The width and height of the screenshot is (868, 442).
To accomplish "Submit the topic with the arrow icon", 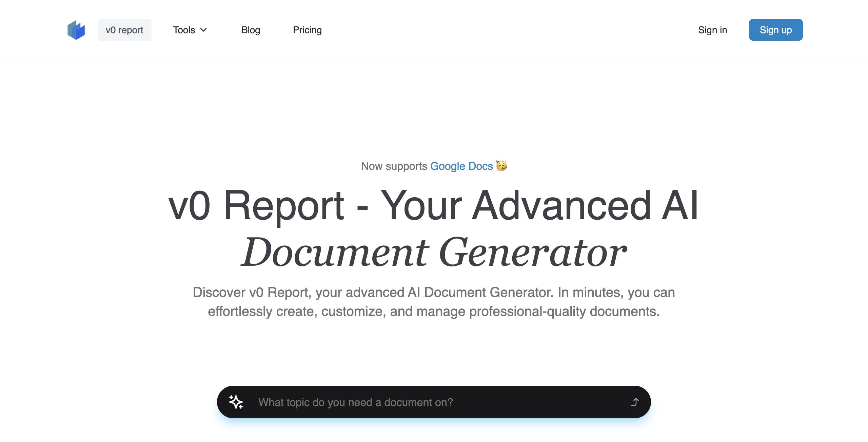I will (x=634, y=402).
